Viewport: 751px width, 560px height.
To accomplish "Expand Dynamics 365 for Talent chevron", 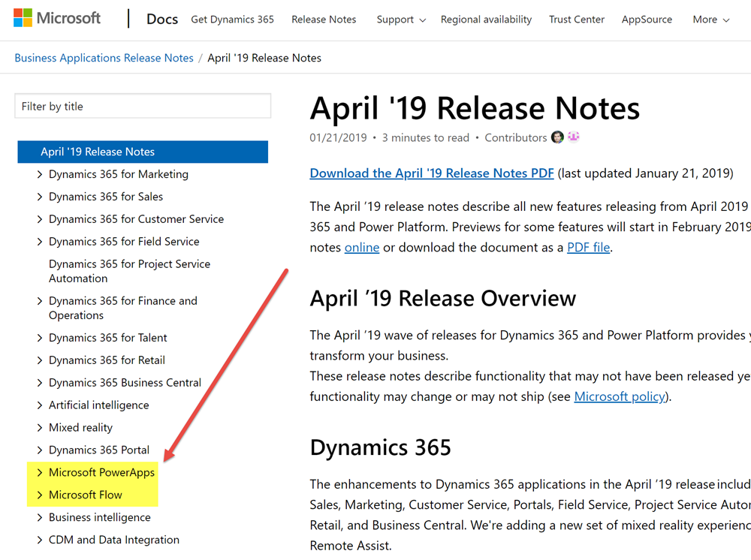I will [x=40, y=338].
